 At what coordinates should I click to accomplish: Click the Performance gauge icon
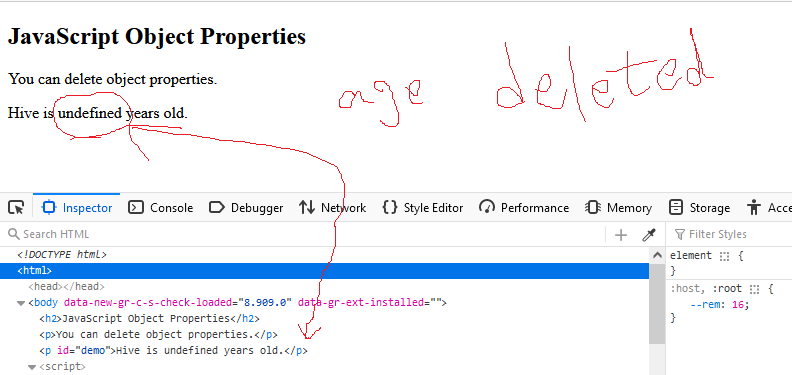(x=487, y=207)
